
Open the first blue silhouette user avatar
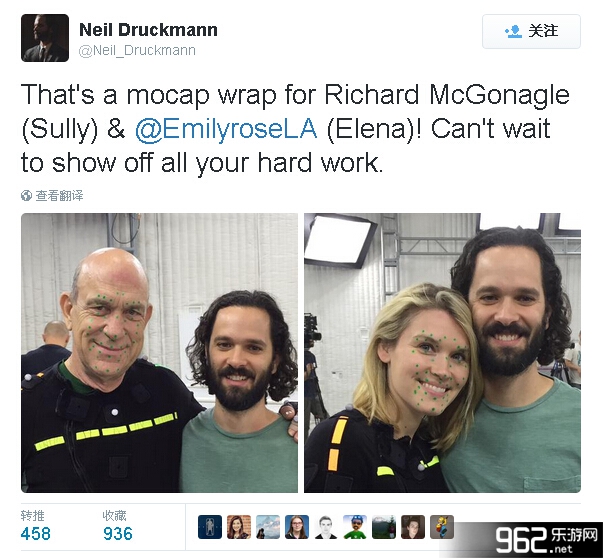point(210,527)
